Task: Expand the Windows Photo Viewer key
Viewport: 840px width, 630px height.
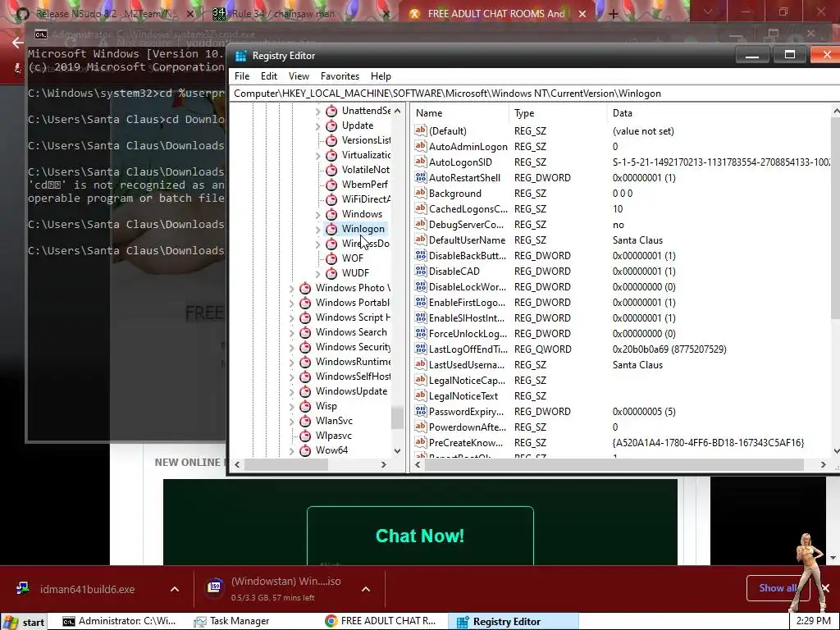Action: 291,288
